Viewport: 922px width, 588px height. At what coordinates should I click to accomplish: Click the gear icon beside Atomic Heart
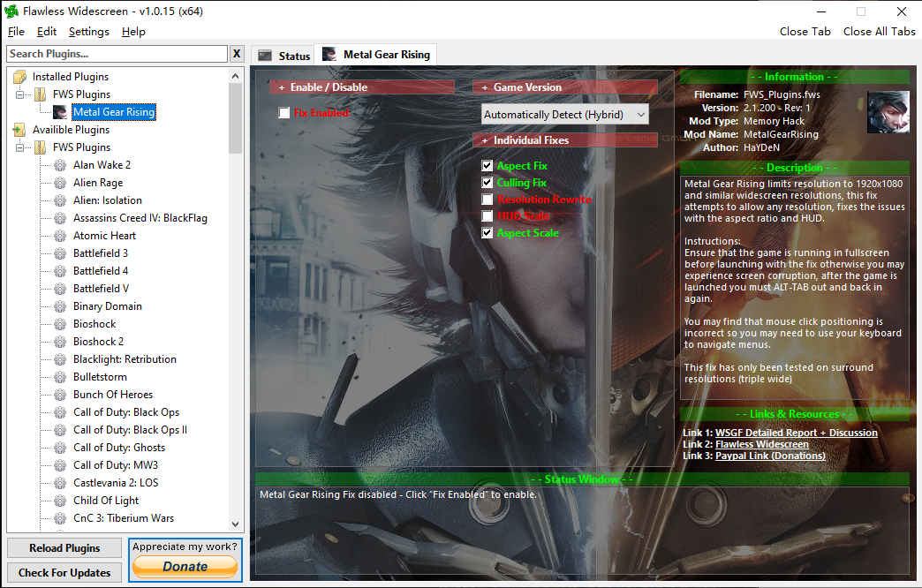(x=60, y=236)
